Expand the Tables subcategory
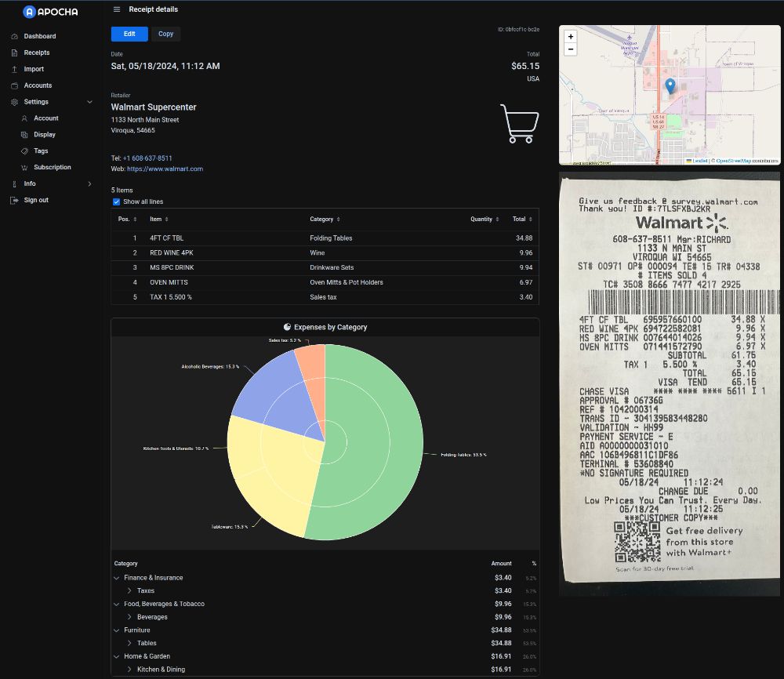 click(129, 644)
